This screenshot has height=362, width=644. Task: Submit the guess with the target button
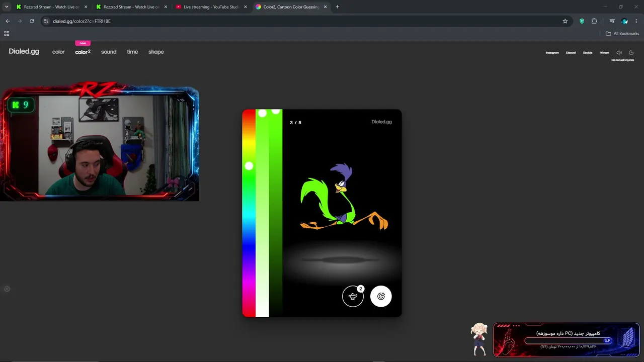[381, 296]
